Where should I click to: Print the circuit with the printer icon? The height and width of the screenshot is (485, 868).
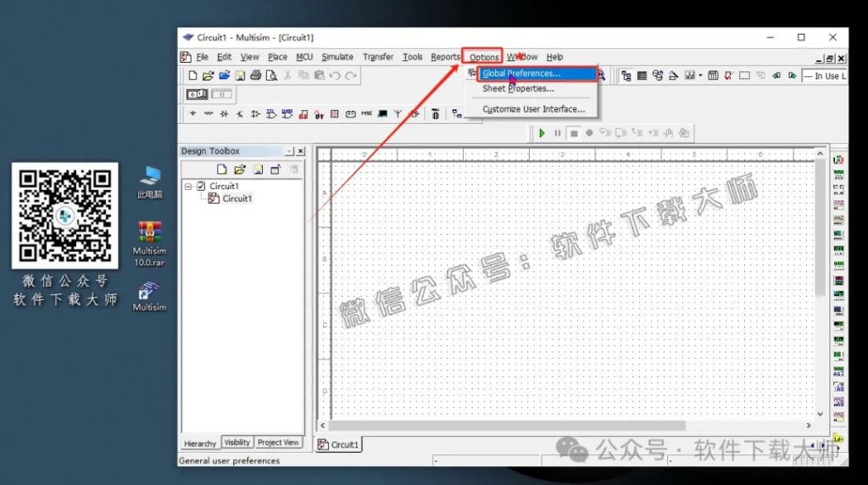[x=255, y=75]
